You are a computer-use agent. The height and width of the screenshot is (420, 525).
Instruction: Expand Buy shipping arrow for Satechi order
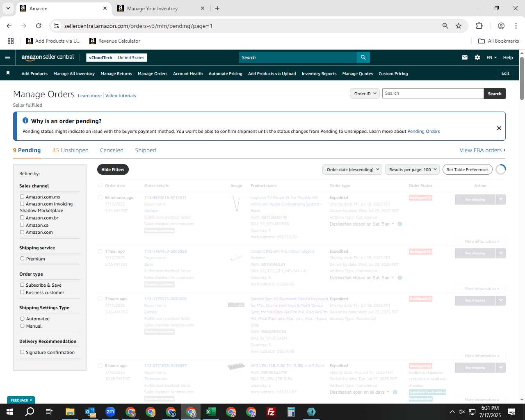[x=501, y=300]
